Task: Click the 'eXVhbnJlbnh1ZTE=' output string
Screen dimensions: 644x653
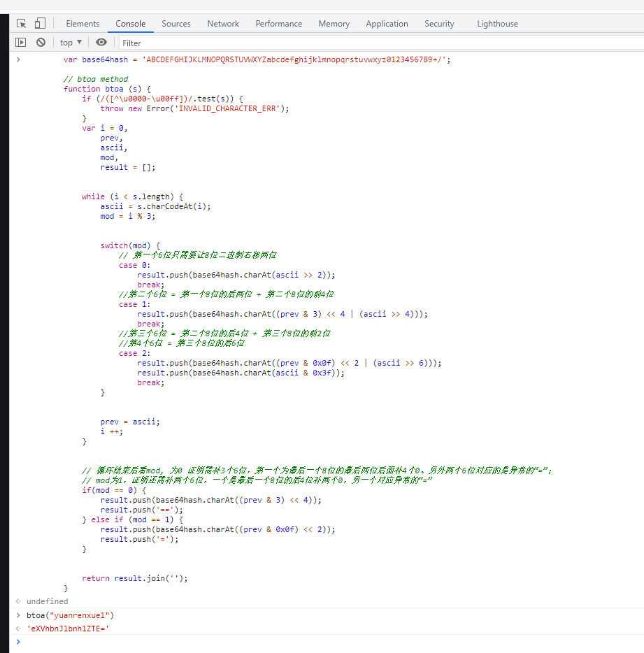Action: point(68,629)
